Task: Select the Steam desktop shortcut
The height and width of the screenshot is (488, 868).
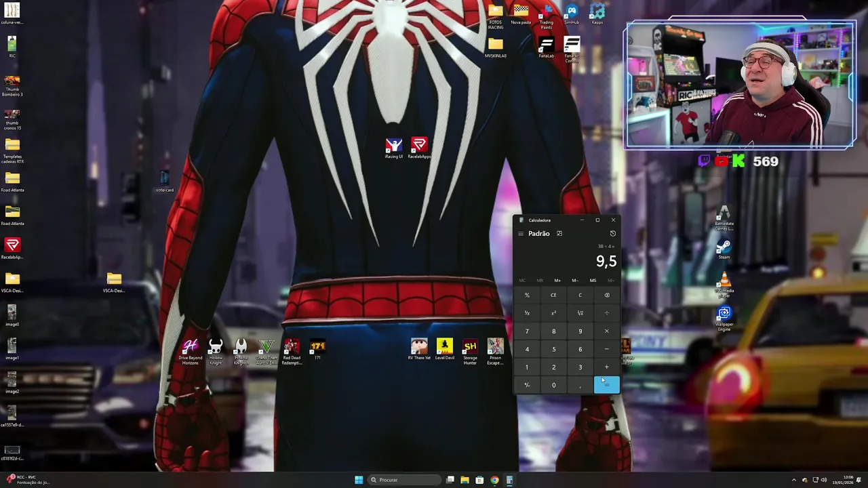Action: [724, 249]
